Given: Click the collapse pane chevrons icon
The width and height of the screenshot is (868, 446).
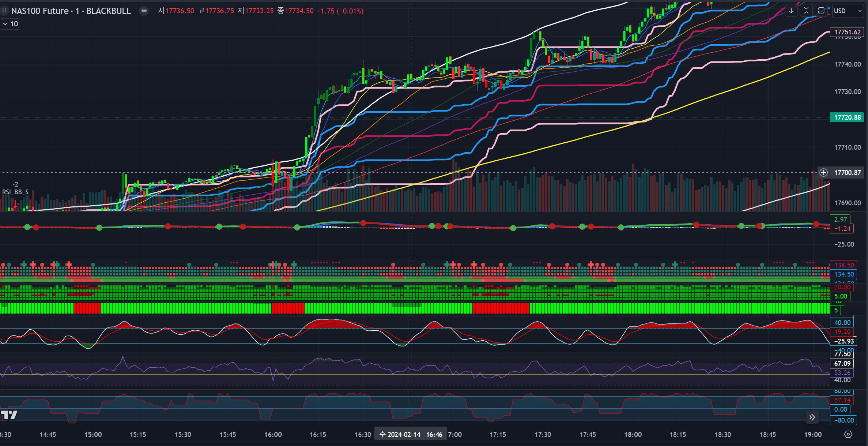Looking at the screenshot, I should coord(806,11).
